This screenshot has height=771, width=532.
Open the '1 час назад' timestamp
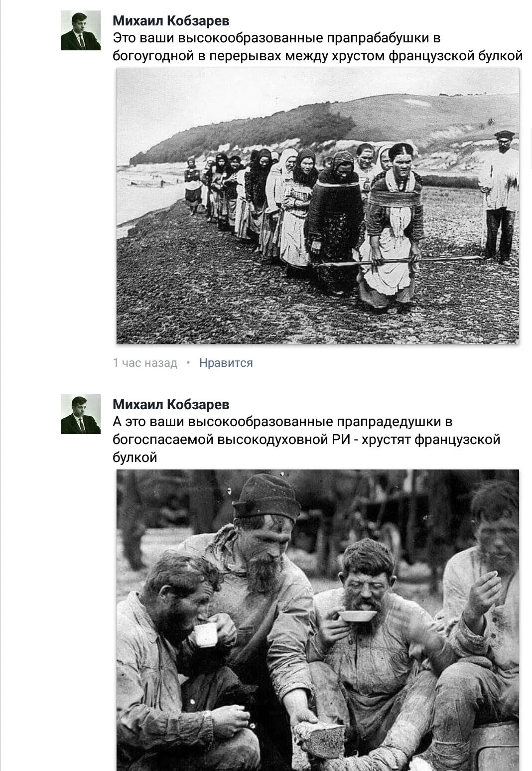pos(145,363)
